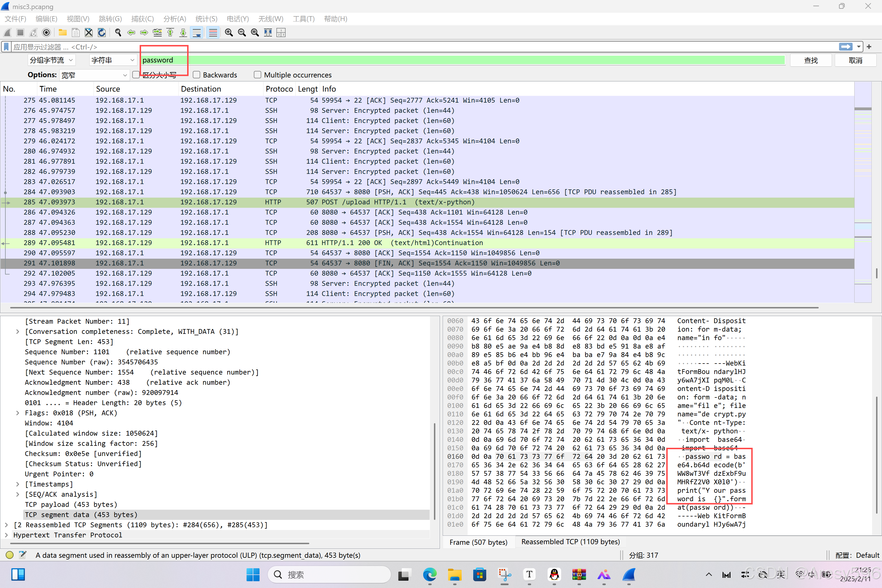Click the zoom in toolbar icon
The image size is (882, 588).
coord(229,33)
